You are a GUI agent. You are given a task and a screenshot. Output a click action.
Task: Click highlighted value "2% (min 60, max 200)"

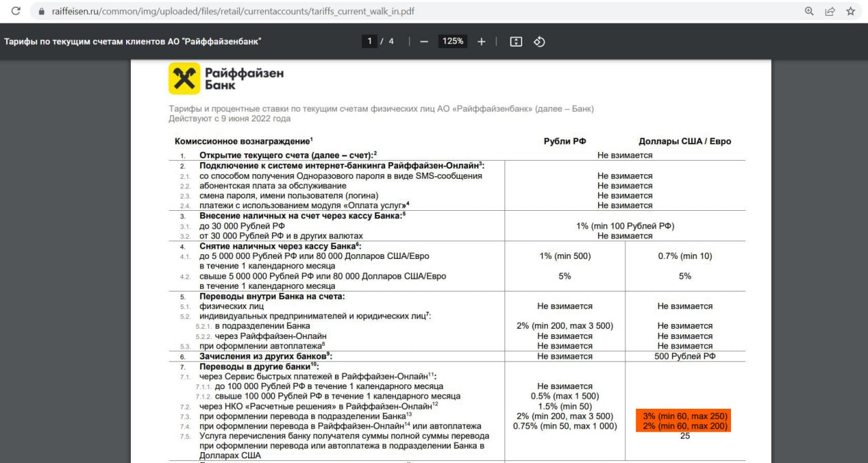684,426
